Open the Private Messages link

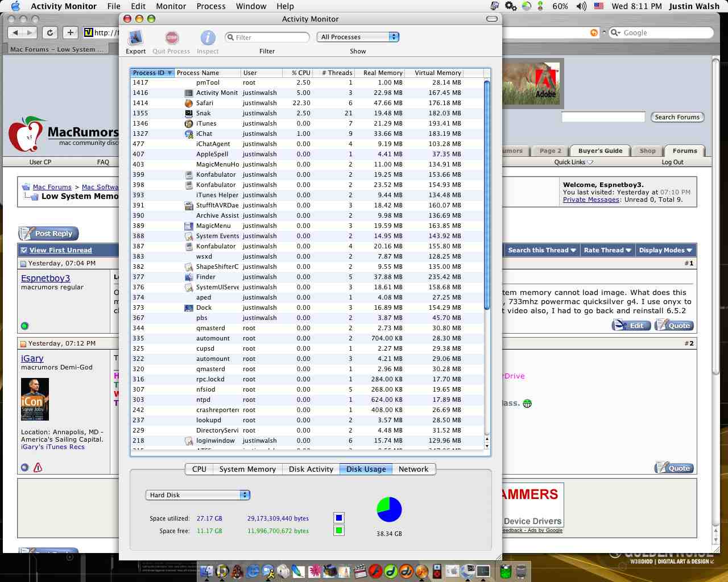[591, 199]
